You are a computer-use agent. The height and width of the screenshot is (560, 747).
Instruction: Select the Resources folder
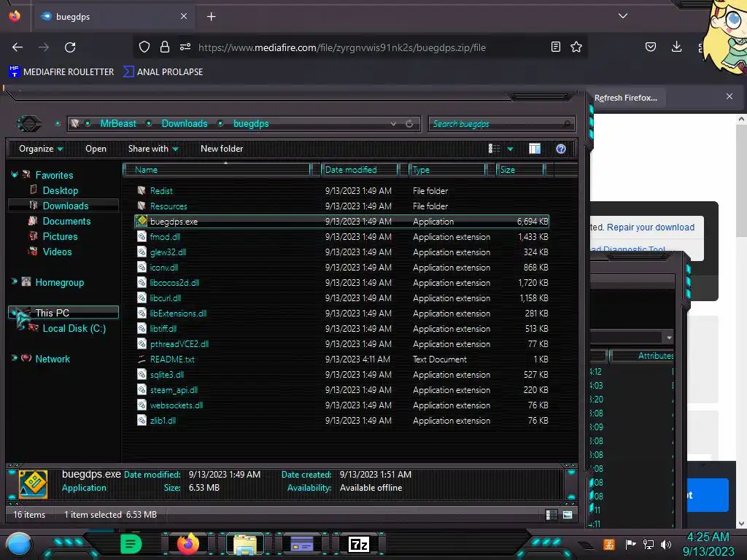tap(169, 206)
